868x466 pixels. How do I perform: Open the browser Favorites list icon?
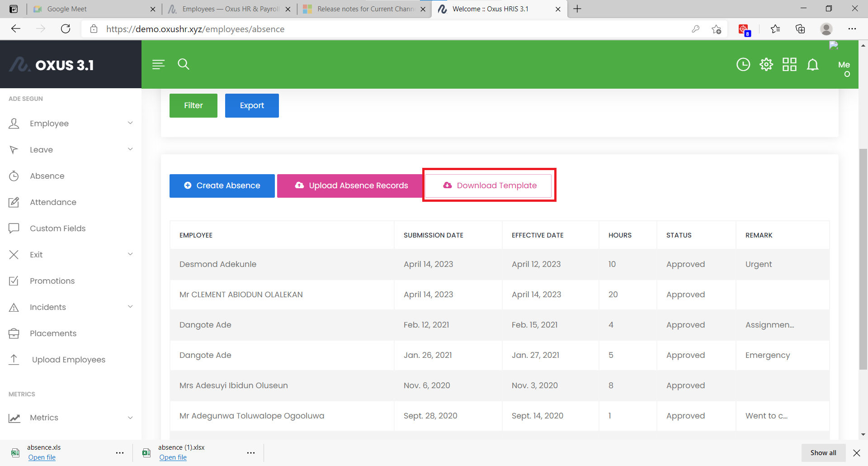[x=775, y=29]
